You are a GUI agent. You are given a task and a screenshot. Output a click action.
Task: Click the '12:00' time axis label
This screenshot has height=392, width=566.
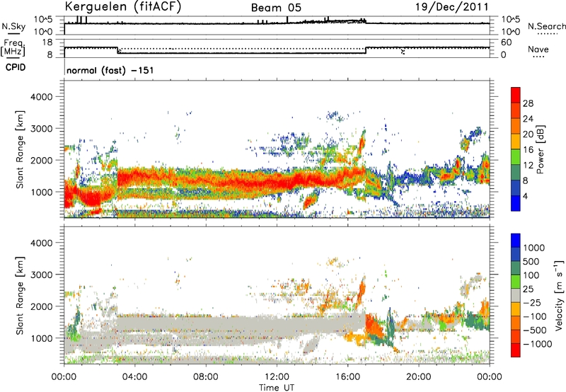click(x=277, y=377)
